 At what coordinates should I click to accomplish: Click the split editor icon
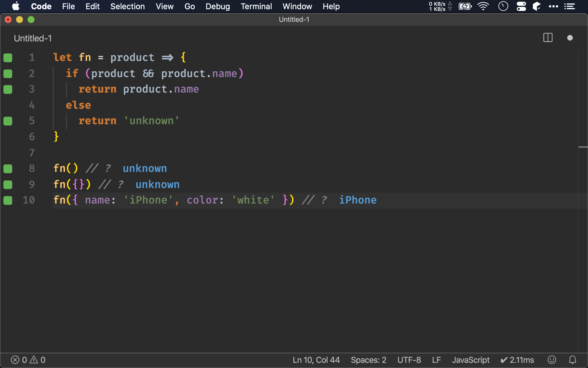(x=548, y=38)
